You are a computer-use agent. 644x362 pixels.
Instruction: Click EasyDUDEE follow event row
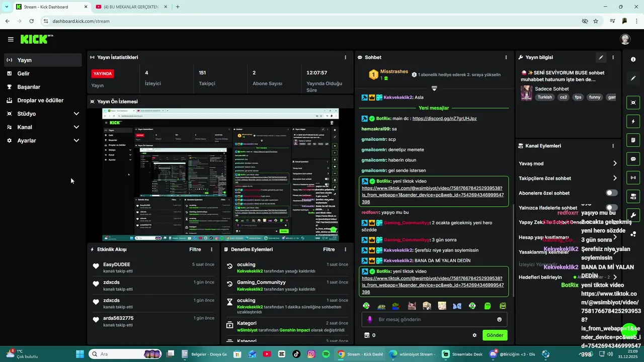(x=154, y=267)
